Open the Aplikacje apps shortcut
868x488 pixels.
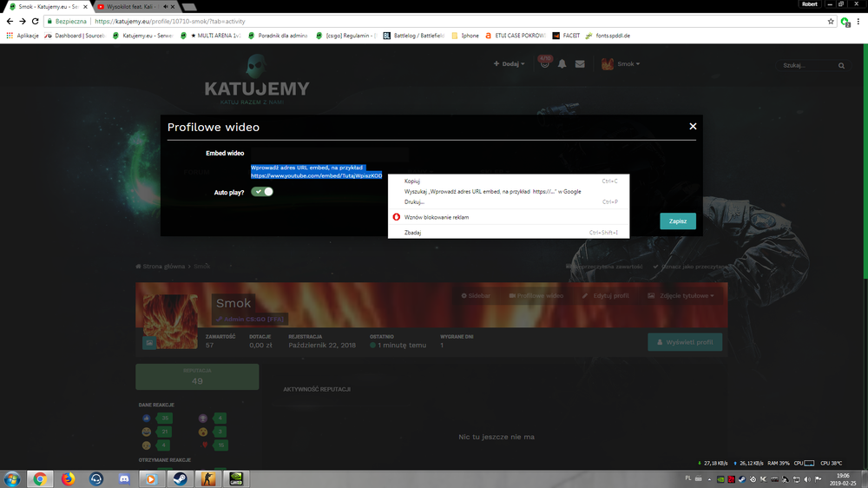click(x=23, y=36)
